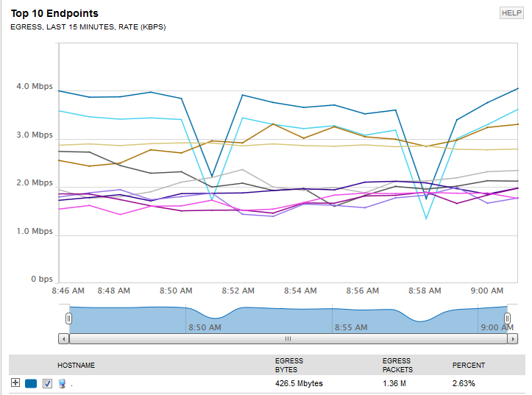Click the 8:50 AM overview timeline marker
Screen dimensions: 532x395
tap(205, 327)
